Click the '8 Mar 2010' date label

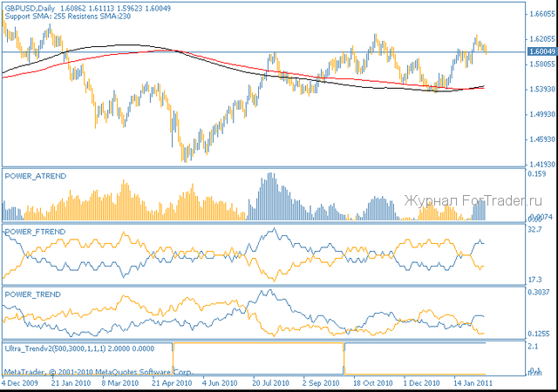tap(120, 383)
